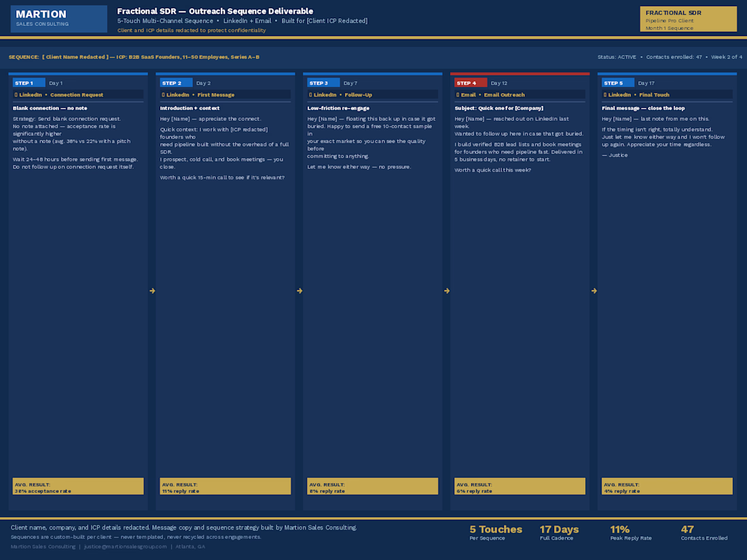This screenshot has height=560, width=747.
Task: Click the title 'Fractional SDR — Outreach Sequence Deliverable'
Action: coord(215,11)
